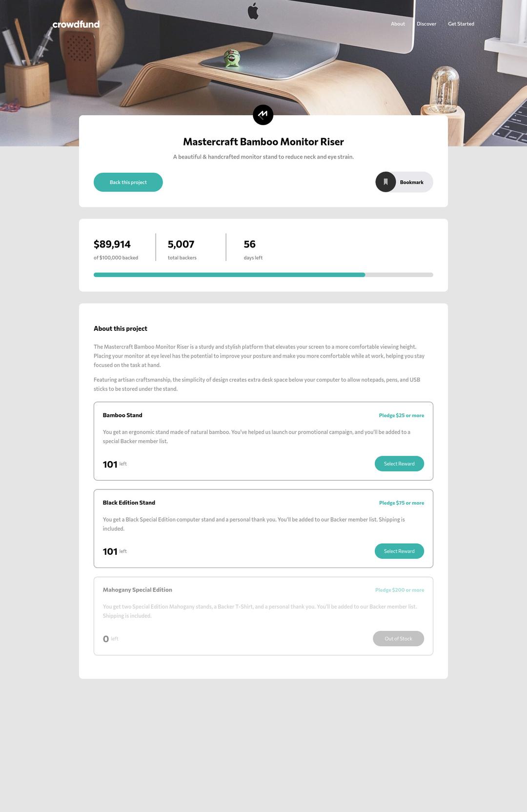Open the Pledge $200 or more link
527x812 pixels.
399,589
